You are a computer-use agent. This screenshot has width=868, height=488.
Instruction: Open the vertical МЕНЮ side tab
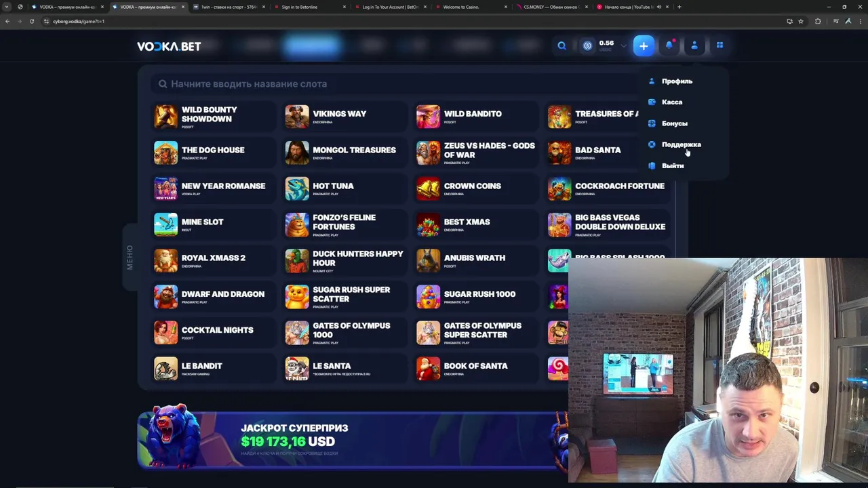pos(130,258)
